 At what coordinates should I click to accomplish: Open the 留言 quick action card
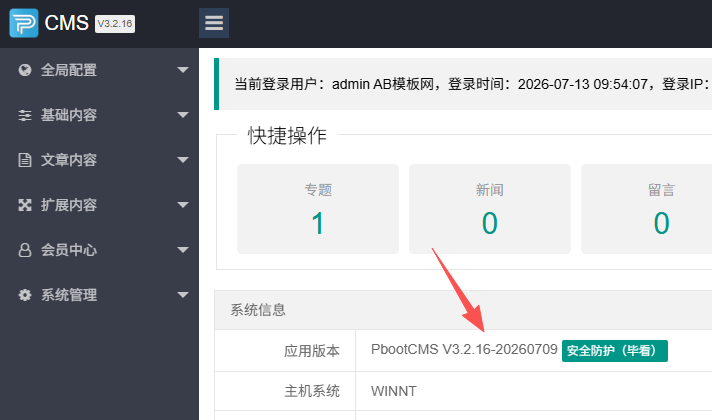[x=647, y=209]
